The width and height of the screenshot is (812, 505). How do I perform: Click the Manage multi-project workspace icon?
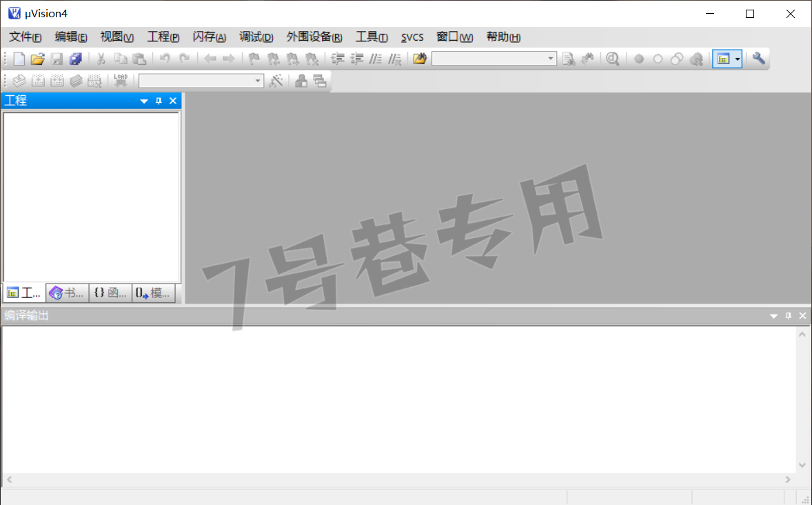tap(320, 81)
